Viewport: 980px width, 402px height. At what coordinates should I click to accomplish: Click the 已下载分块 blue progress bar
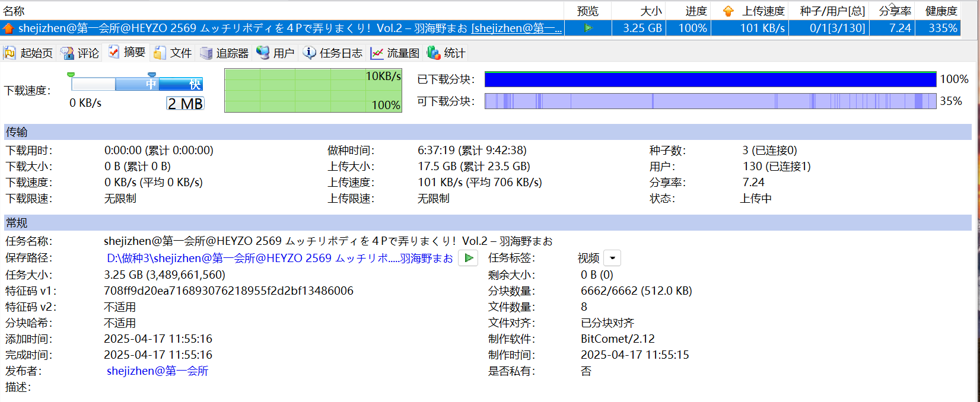711,79
